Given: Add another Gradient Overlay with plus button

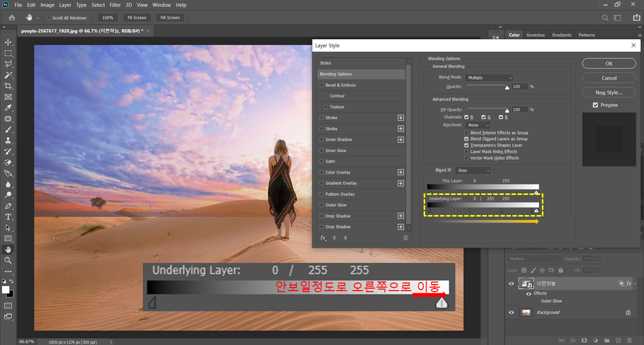Looking at the screenshot, I should (x=400, y=183).
